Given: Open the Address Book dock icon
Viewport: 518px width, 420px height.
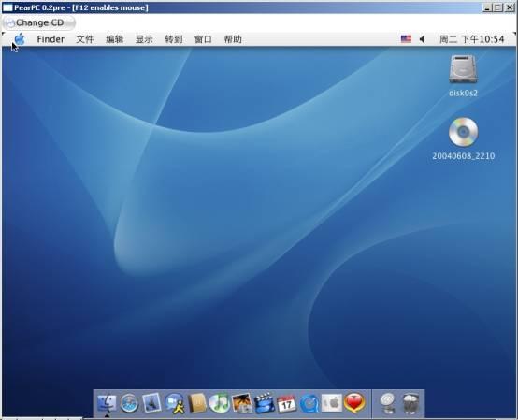Looking at the screenshot, I should (197, 403).
